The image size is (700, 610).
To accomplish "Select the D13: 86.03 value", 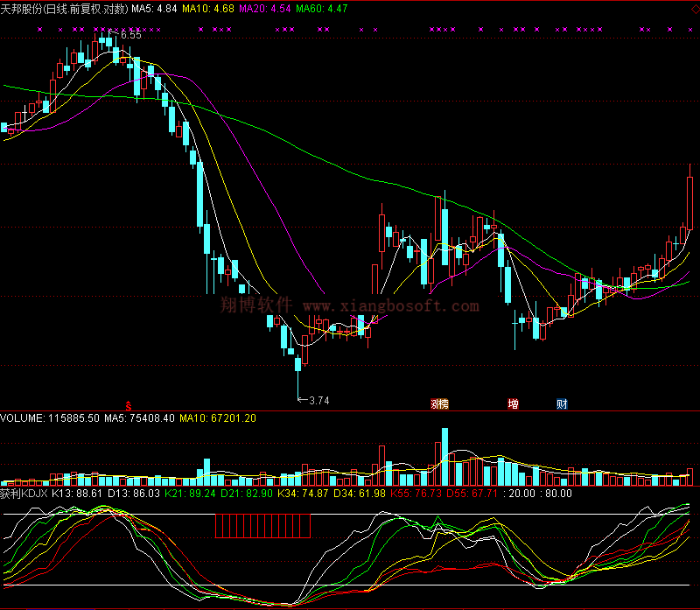I will pos(134,494).
